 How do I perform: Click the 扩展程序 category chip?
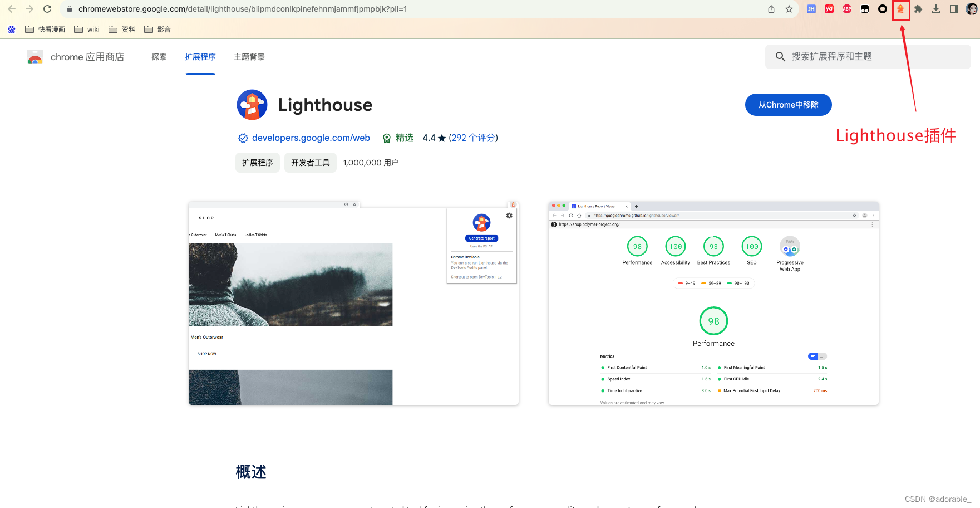click(258, 163)
